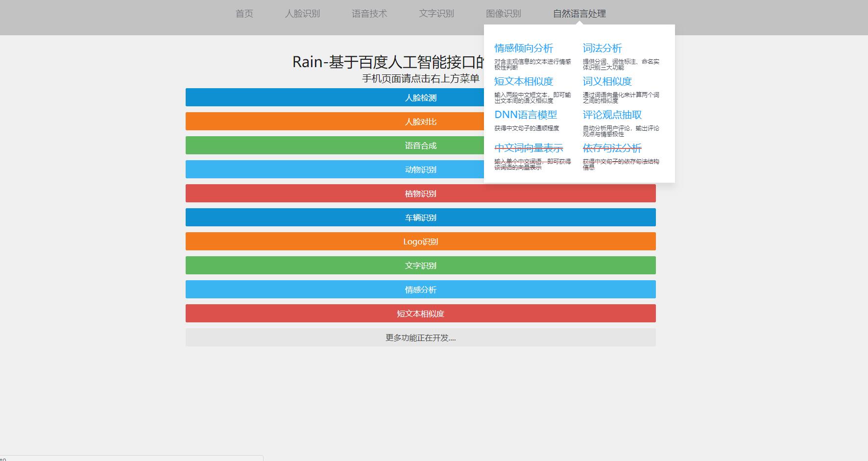
Task: Launch the 植物识别 red button
Action: (x=420, y=194)
